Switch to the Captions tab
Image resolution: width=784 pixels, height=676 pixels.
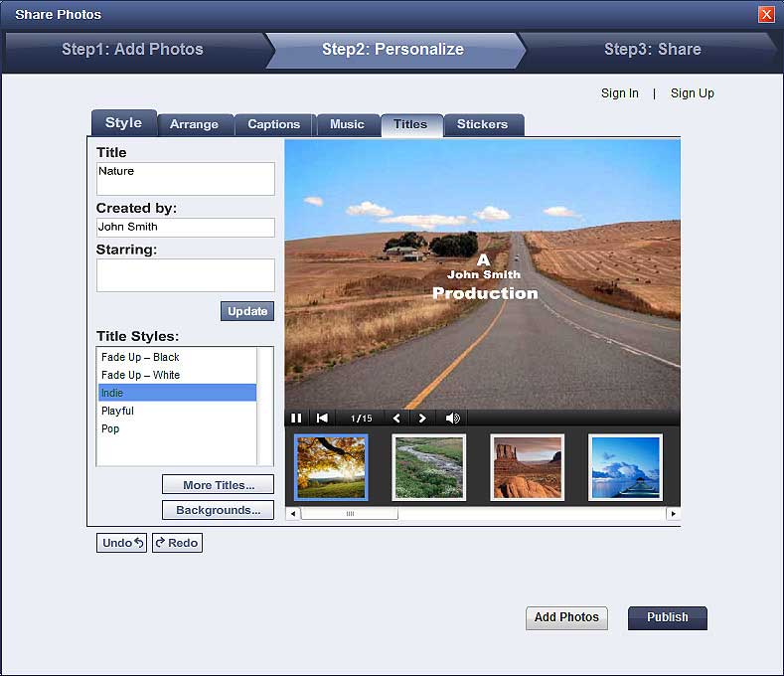click(x=274, y=124)
